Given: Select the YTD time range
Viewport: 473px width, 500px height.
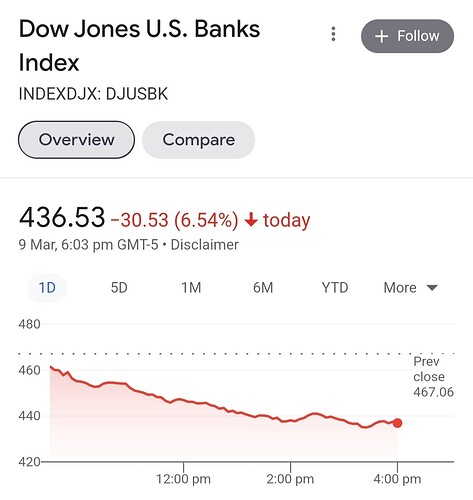Looking at the screenshot, I should [x=335, y=288].
